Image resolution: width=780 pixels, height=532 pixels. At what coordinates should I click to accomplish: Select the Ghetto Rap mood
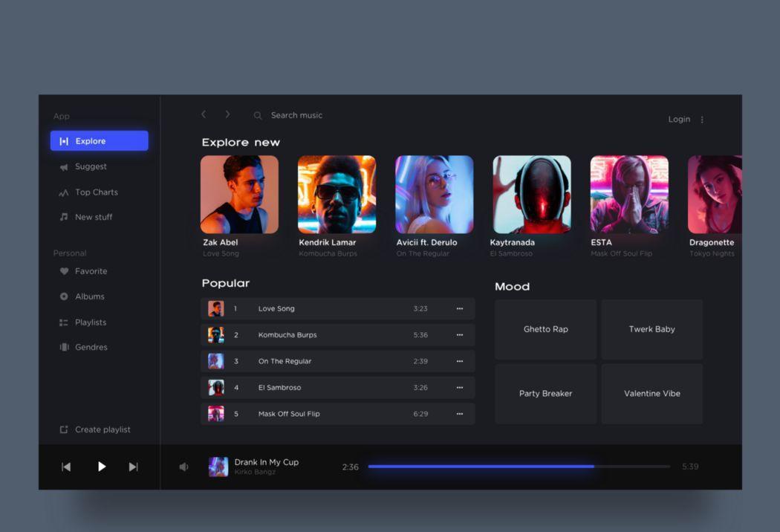[x=546, y=329]
